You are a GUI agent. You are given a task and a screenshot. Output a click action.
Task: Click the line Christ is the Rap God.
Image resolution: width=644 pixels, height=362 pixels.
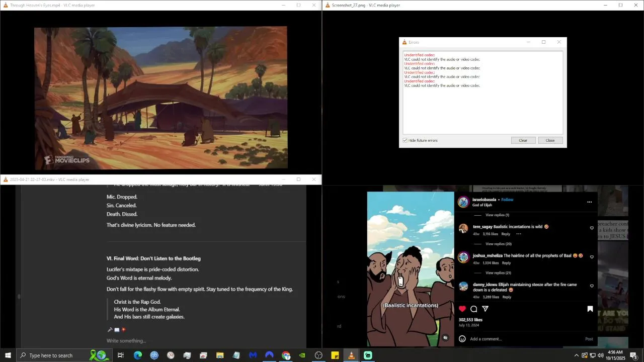(x=137, y=302)
